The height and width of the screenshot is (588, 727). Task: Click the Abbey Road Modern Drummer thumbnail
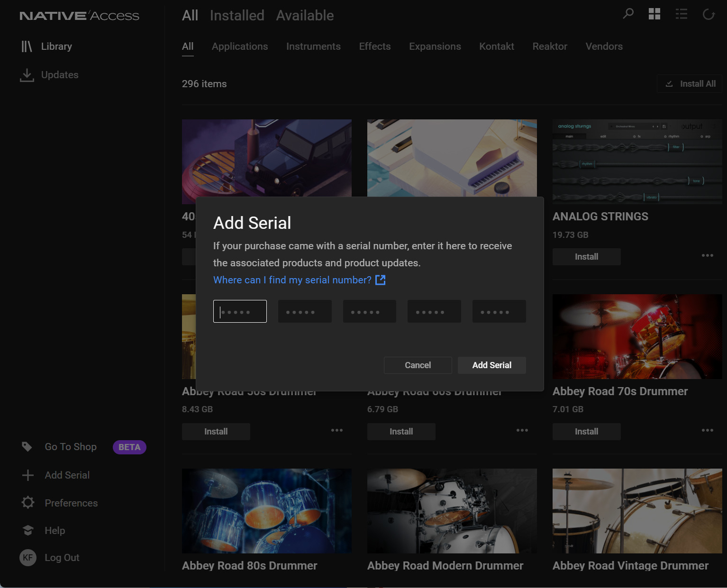pos(452,511)
